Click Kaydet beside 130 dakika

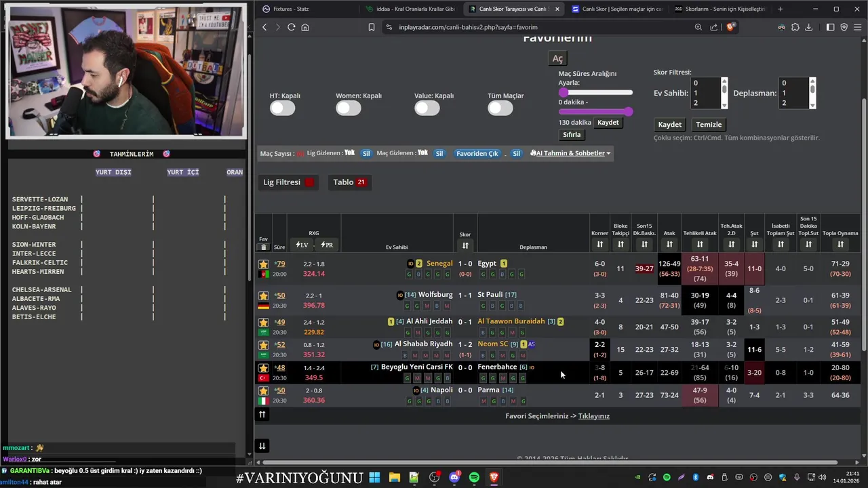608,123
